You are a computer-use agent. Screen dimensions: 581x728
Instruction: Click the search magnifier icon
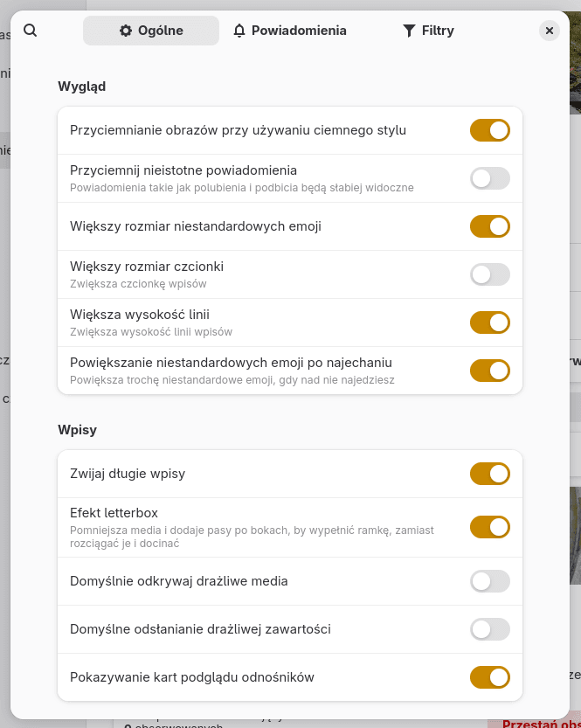coord(31,31)
